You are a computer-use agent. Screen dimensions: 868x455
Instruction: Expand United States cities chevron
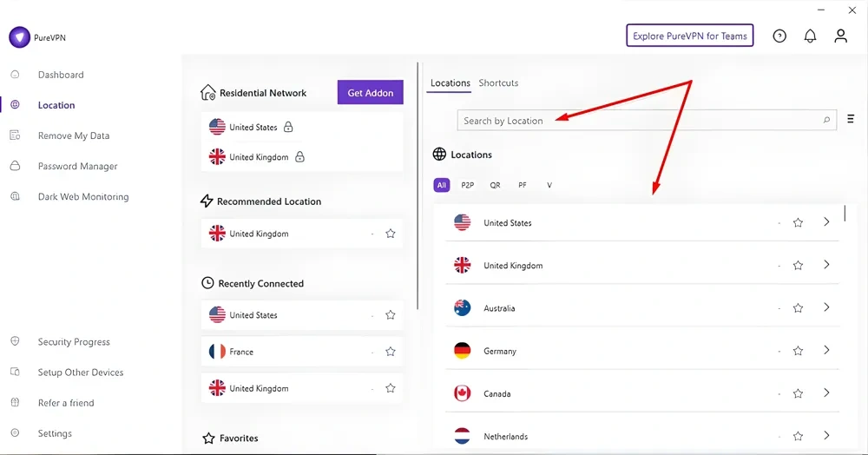pos(826,222)
